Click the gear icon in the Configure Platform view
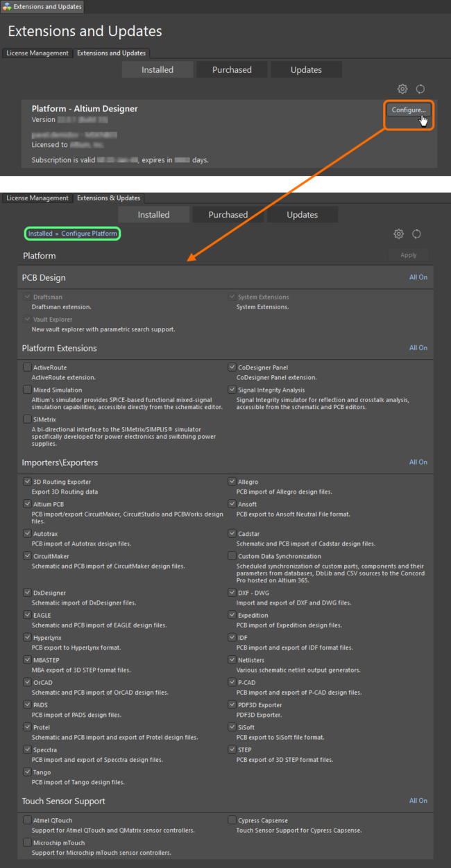 pyautogui.click(x=399, y=234)
